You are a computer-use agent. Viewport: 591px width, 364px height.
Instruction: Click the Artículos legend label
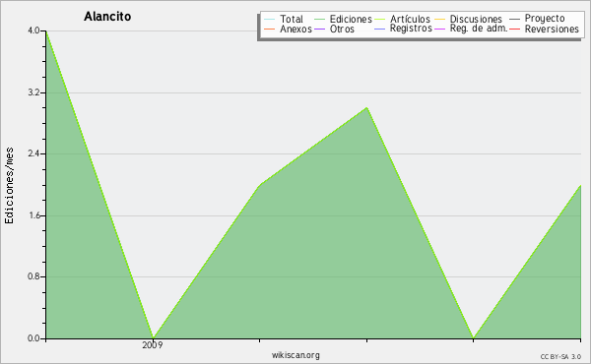(x=410, y=19)
